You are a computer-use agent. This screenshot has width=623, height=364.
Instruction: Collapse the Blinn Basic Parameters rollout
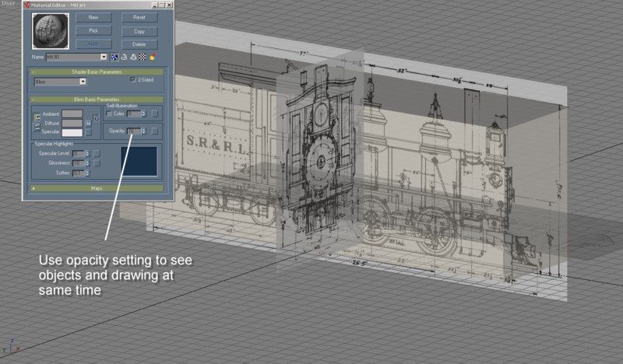pos(97,100)
